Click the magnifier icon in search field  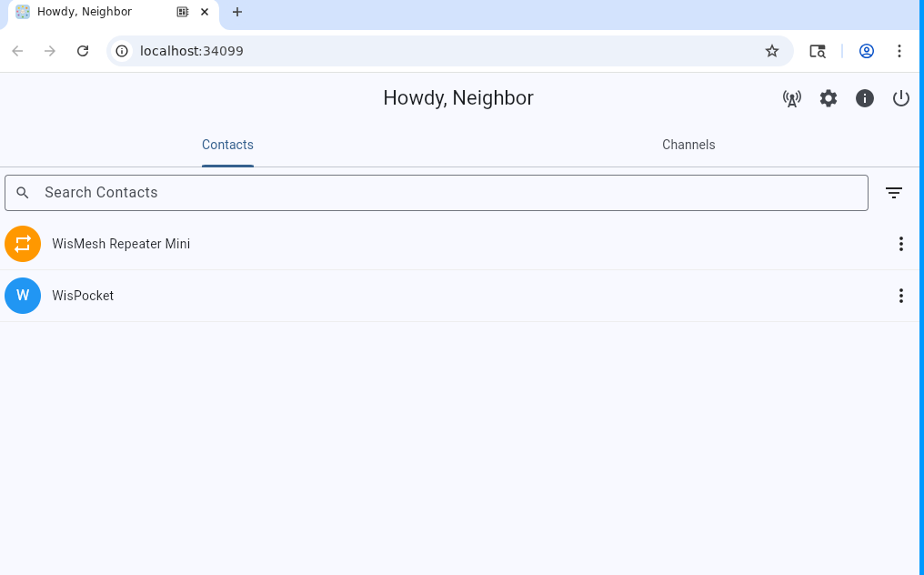coord(24,193)
